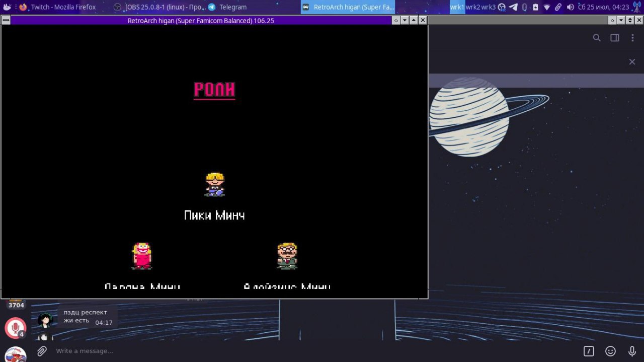Switch to the wrk2 workspace
The width and height of the screenshot is (644, 362).
473,7
